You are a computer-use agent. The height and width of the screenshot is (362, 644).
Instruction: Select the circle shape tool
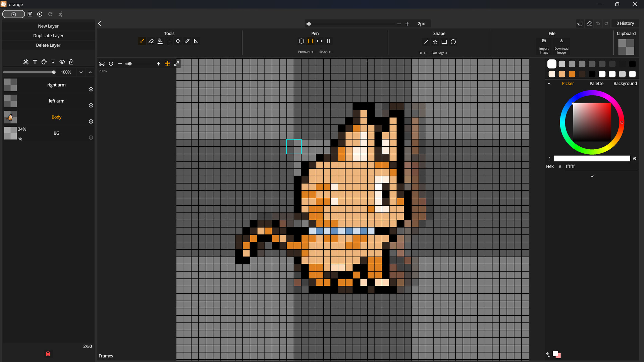point(453,42)
